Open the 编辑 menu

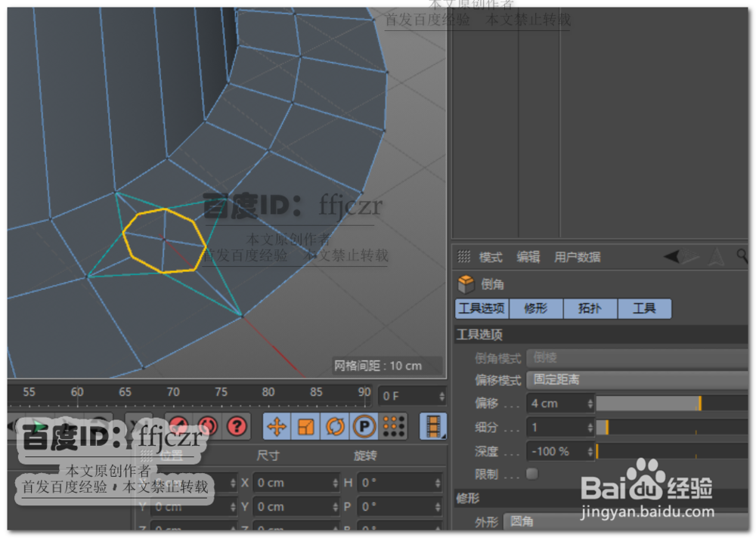click(x=528, y=257)
